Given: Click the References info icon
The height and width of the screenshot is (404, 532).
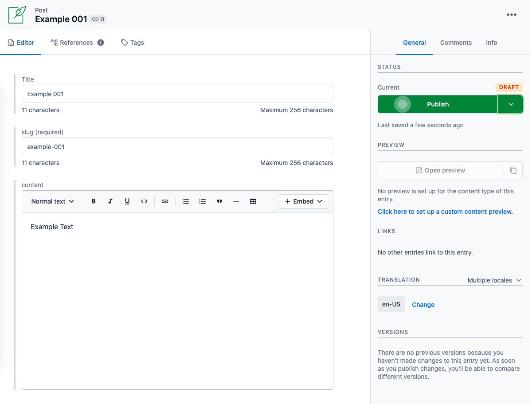Looking at the screenshot, I should (101, 43).
